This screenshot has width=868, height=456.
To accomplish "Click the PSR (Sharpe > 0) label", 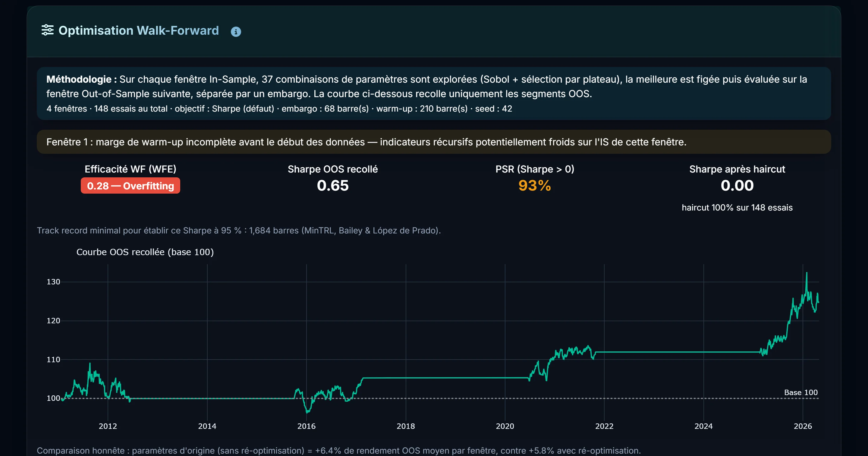I will click(535, 169).
